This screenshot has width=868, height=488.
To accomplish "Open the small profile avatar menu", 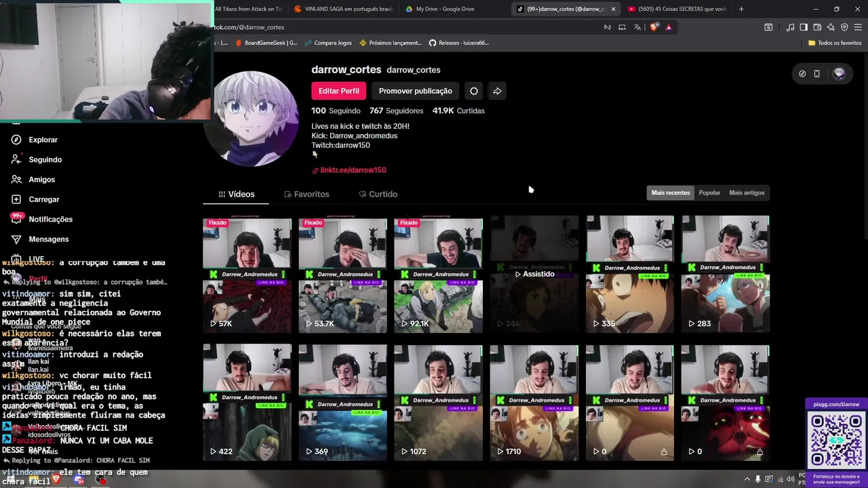I will click(x=840, y=74).
